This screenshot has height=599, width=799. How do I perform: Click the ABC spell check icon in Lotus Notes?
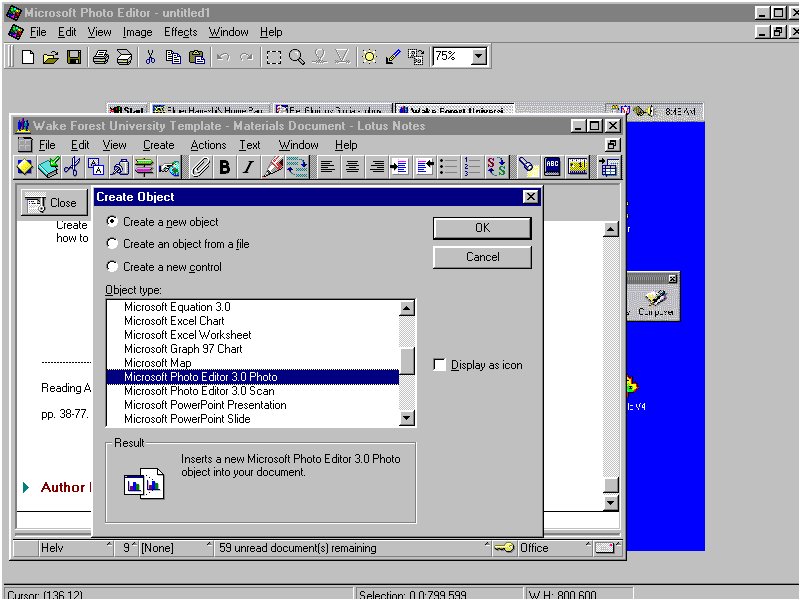click(x=552, y=167)
